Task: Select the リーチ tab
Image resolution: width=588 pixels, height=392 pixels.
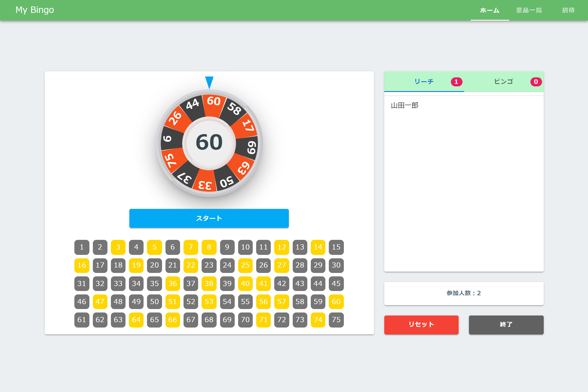Action: click(424, 82)
